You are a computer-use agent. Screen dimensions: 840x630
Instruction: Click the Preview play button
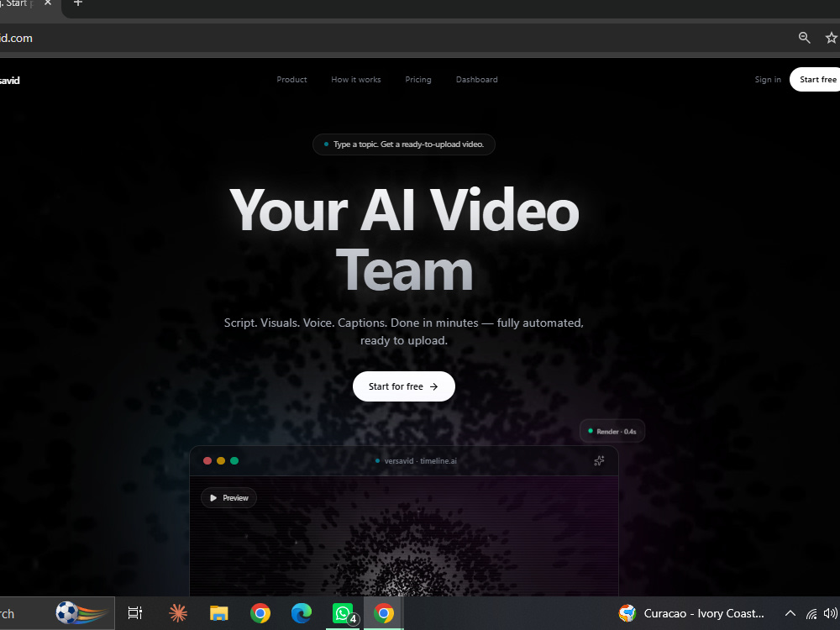228,497
